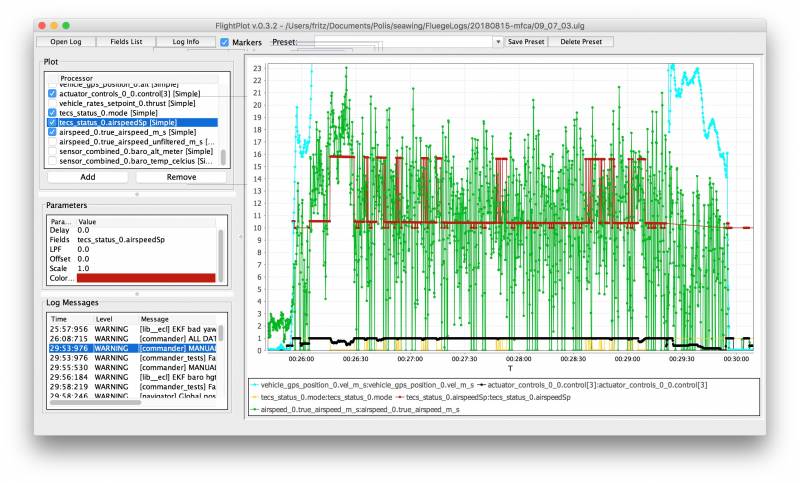Screen dimensions: 800x483
Task: Toggle the Markers checkbox
Action: [225, 43]
